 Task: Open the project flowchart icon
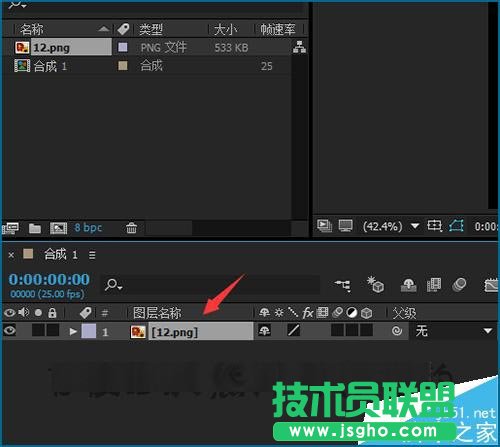coord(299,47)
